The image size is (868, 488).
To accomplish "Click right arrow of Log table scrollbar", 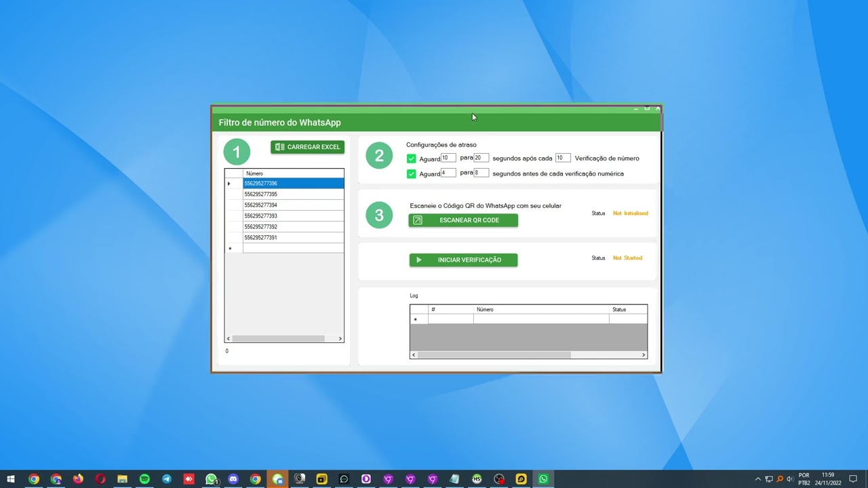I will coord(644,355).
